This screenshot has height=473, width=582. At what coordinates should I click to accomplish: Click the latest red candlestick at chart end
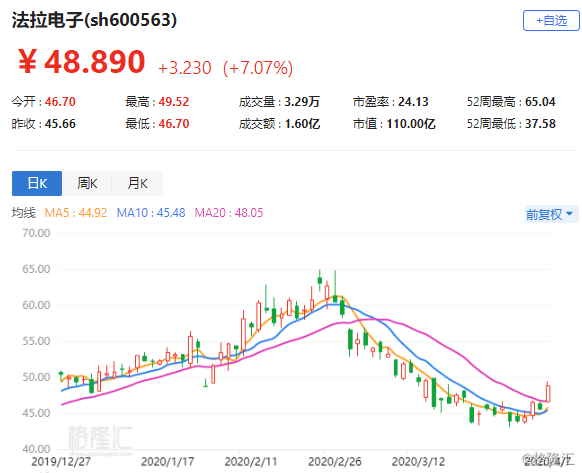pos(548,393)
